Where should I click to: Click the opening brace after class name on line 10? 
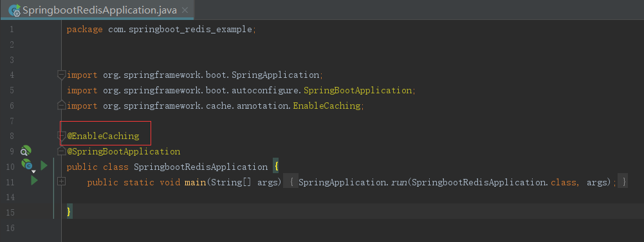click(276, 167)
